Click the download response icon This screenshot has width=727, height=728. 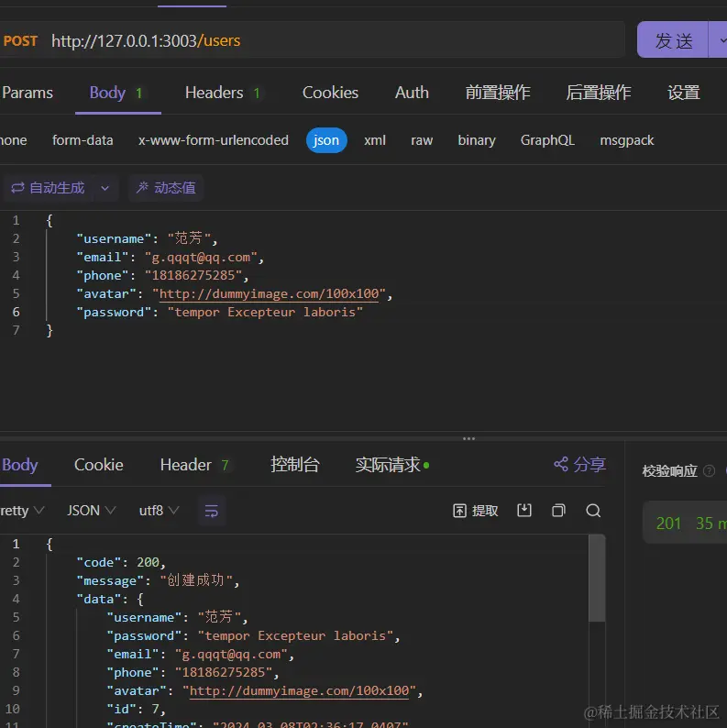point(524,511)
